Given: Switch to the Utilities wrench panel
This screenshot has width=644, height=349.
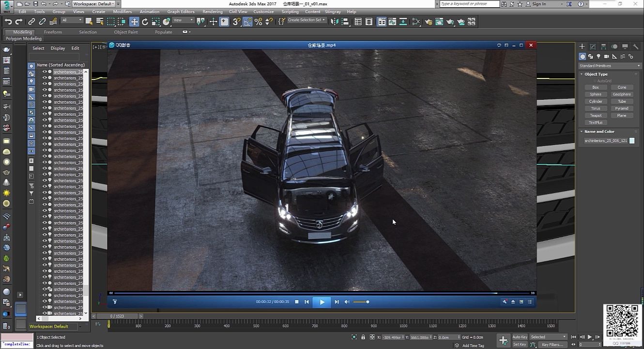Looking at the screenshot, I should tap(636, 47).
